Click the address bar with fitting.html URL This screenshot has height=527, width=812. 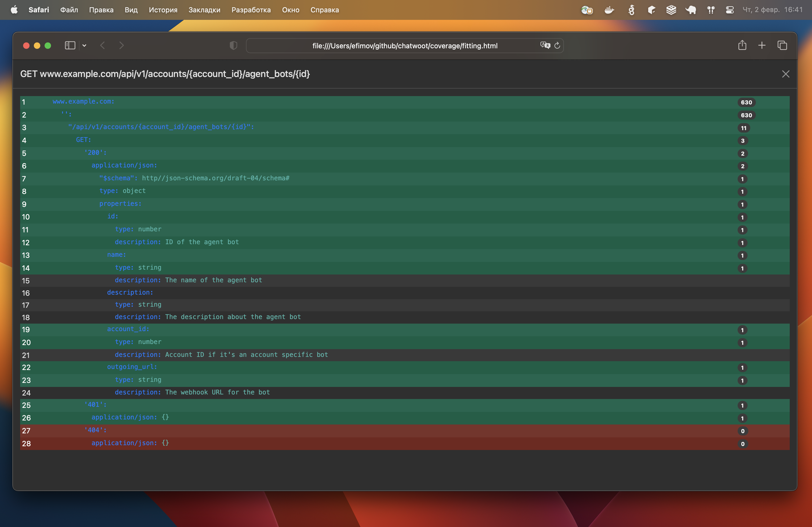click(x=405, y=46)
